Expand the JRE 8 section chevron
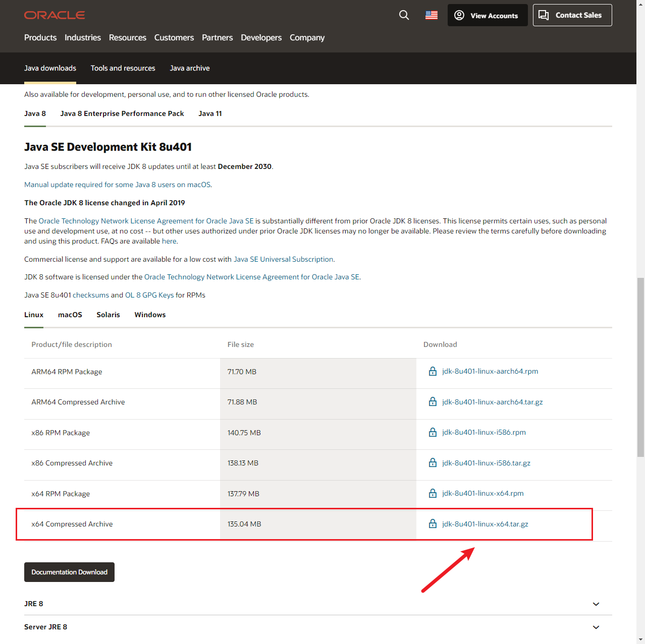The image size is (645, 644). 596,604
